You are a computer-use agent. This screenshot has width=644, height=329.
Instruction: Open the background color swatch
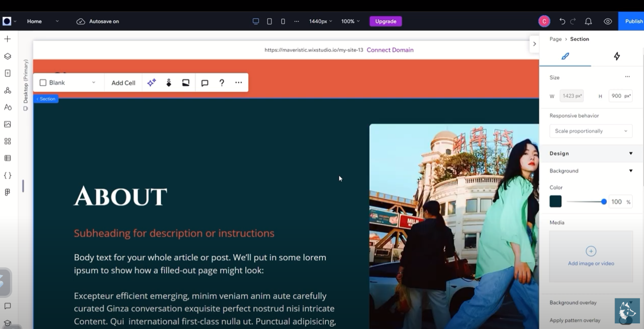[x=555, y=201]
